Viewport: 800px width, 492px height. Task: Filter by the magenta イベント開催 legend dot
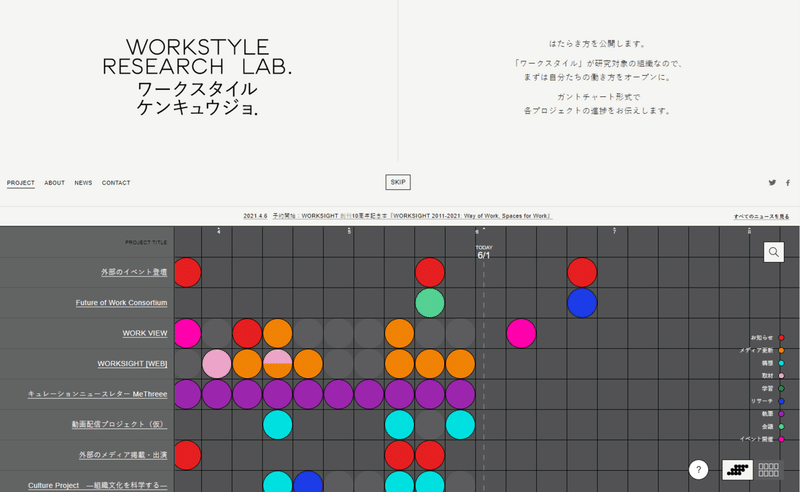[781, 439]
